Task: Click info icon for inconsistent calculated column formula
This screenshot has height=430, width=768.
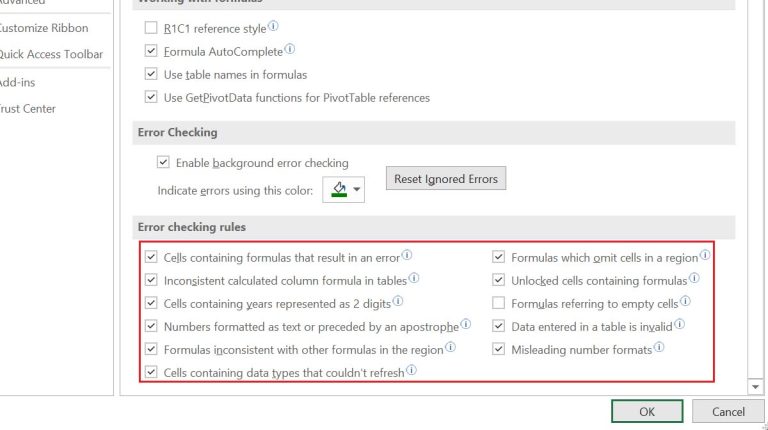Action: 414,278
